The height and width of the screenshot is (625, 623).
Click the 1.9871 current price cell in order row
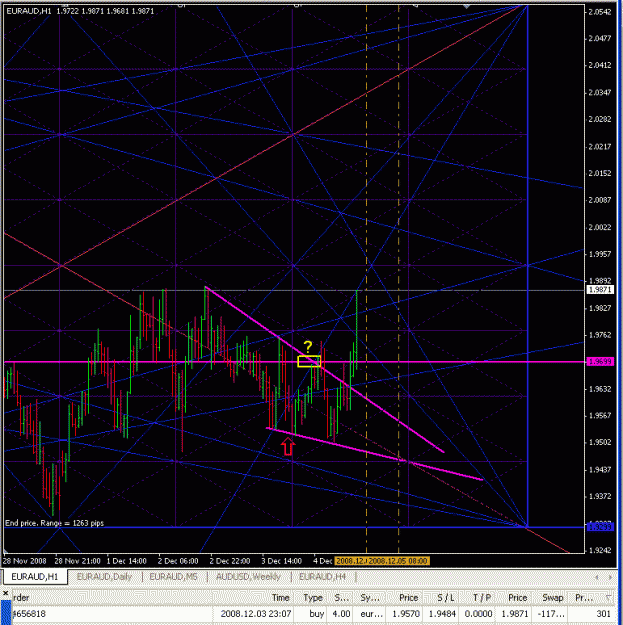coord(515,614)
